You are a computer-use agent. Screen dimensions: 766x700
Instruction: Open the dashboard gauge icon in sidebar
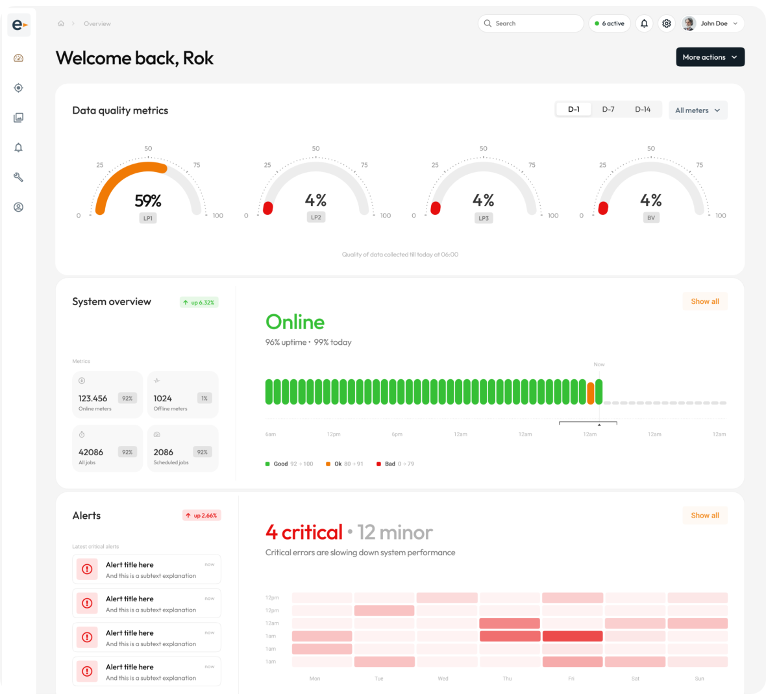18,58
